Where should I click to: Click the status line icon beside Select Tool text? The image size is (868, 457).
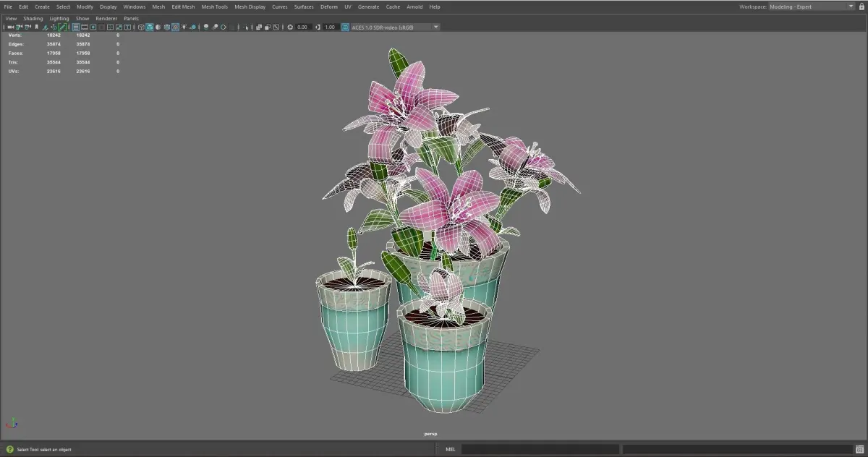point(9,449)
